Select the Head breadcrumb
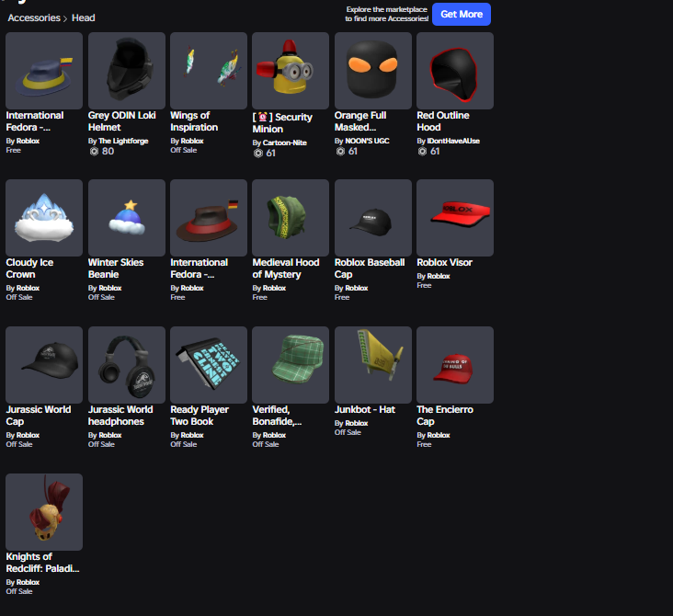The width and height of the screenshot is (673, 616). pyautogui.click(x=84, y=18)
